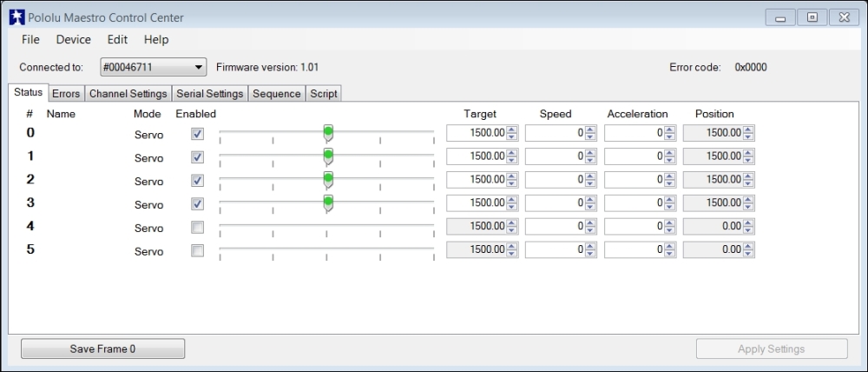Expand the Connected to device dropdown

154,67
